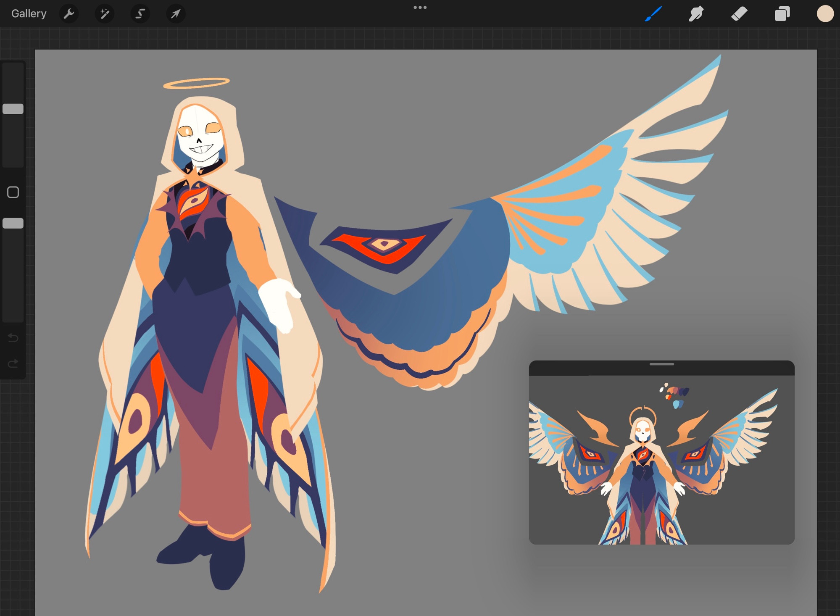Click the brush opacity slider handle
This screenshot has height=616, width=840.
tap(13, 223)
